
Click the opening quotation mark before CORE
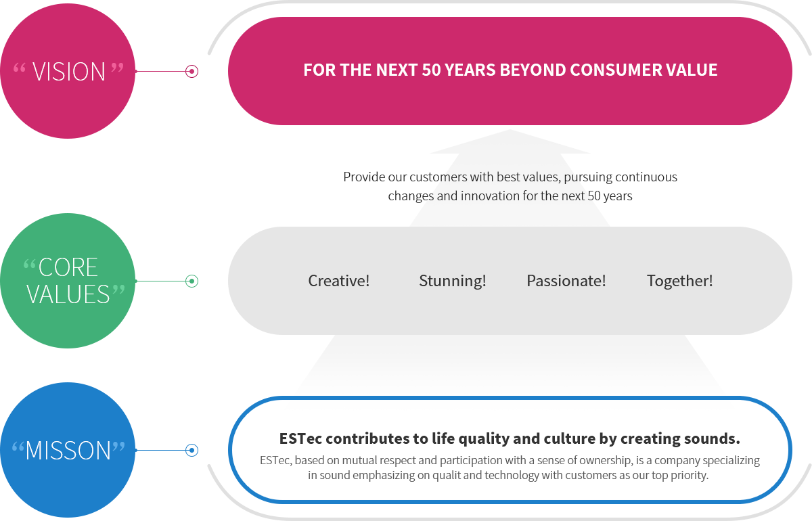pos(30,263)
